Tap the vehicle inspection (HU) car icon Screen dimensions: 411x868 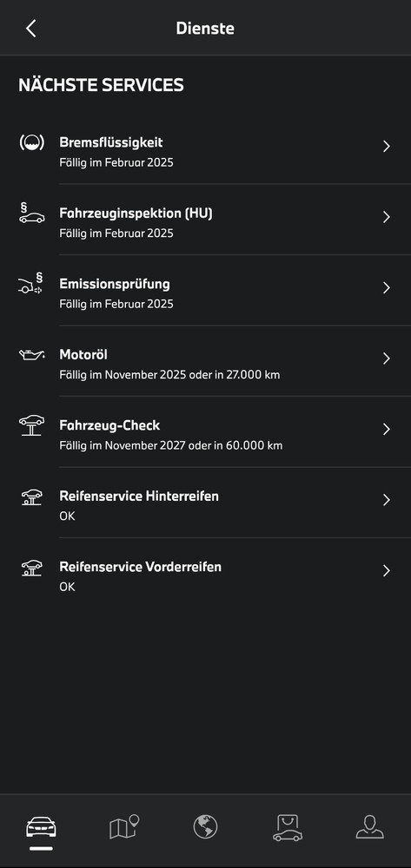coord(31,214)
